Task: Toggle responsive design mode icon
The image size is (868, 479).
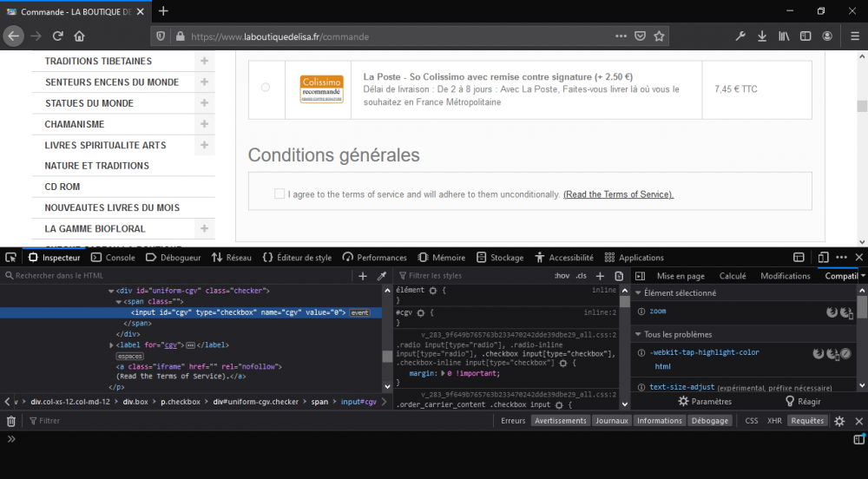Action: click(823, 258)
